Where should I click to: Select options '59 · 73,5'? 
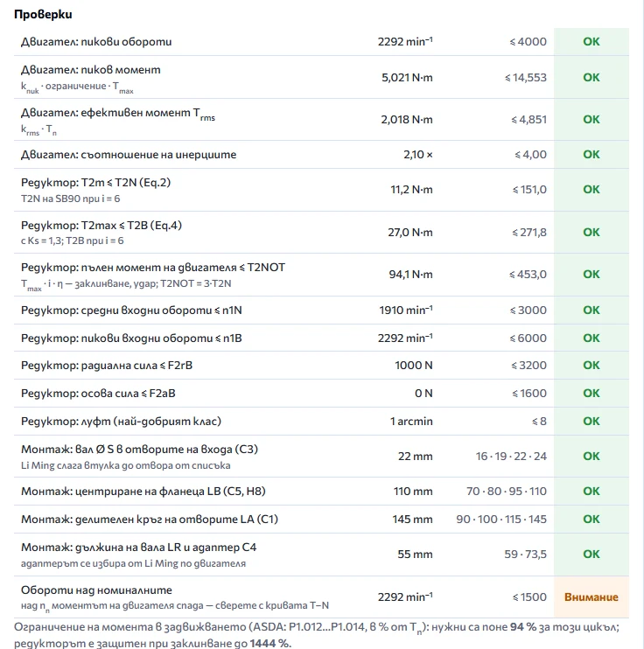[526, 555]
